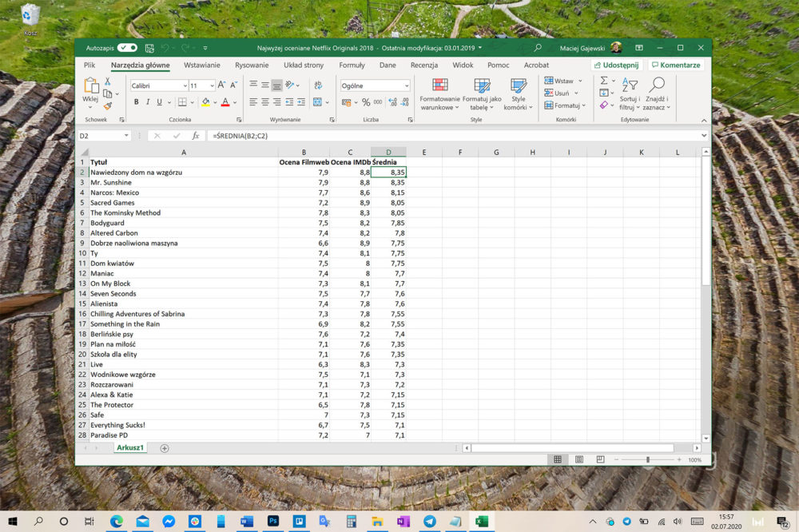Viewport: 799px width, 532px height.
Task: Cut selection with the scissors icon
Action: coord(108,81)
